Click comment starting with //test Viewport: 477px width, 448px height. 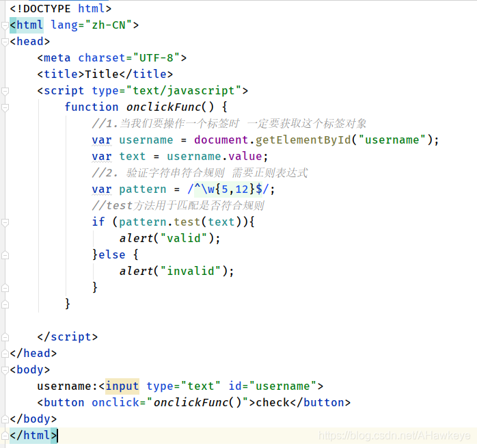[178, 206]
